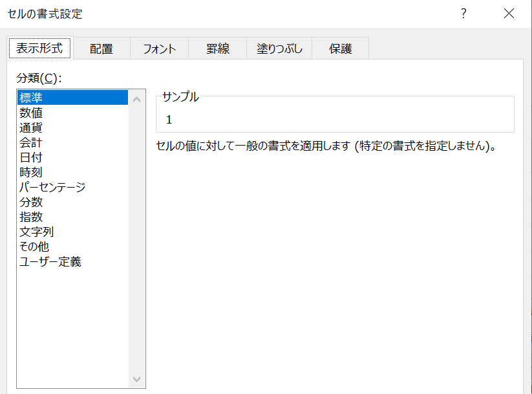The width and height of the screenshot is (532, 394).
Task: Click the help question mark icon
Action: [464, 14]
